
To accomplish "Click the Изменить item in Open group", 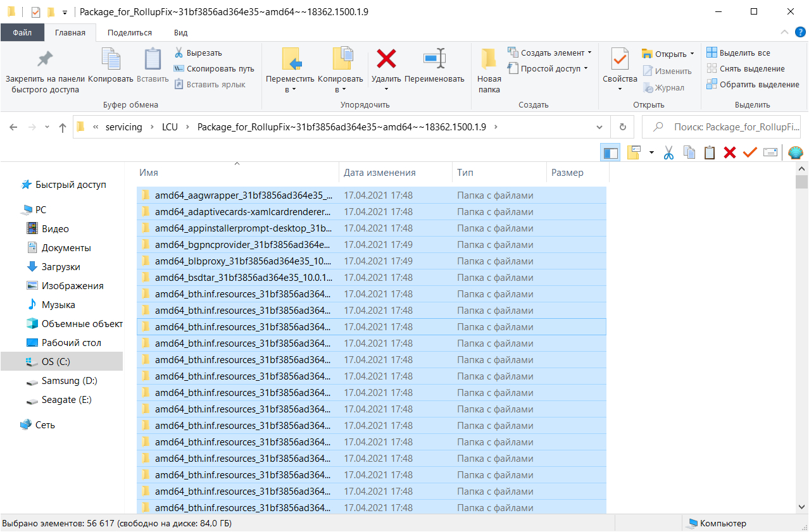I will [x=667, y=71].
